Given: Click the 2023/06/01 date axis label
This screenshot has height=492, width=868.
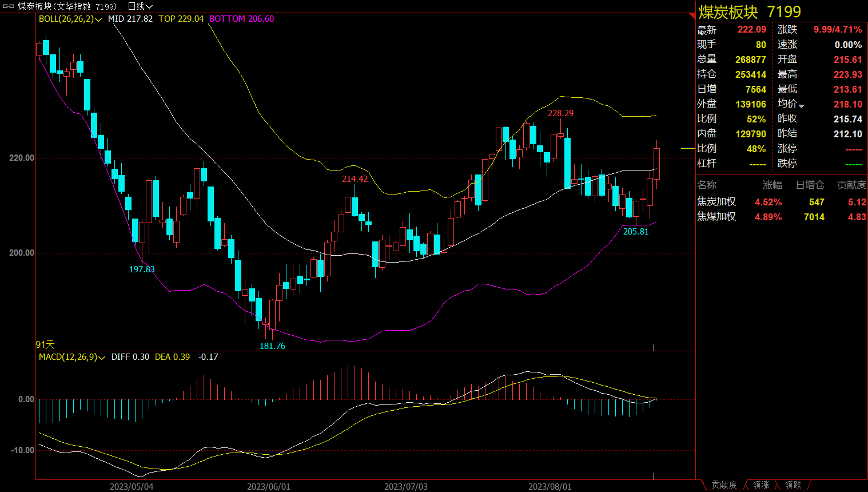Looking at the screenshot, I should (x=269, y=487).
